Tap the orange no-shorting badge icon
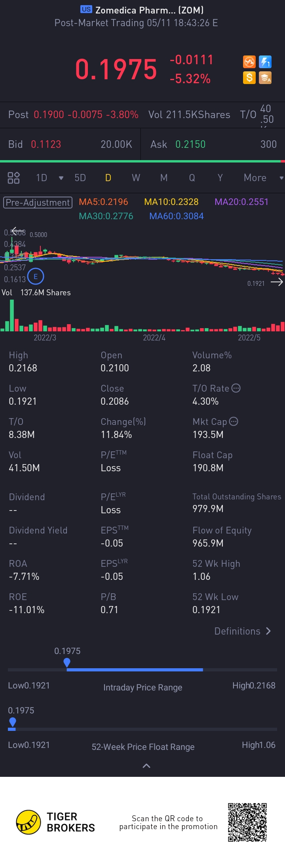 pos(249,62)
